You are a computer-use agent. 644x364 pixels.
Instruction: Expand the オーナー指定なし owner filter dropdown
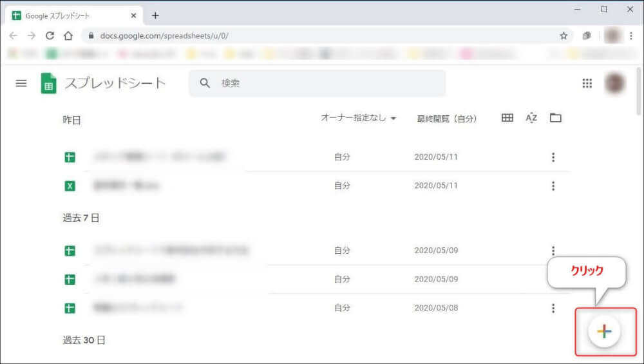pos(358,118)
